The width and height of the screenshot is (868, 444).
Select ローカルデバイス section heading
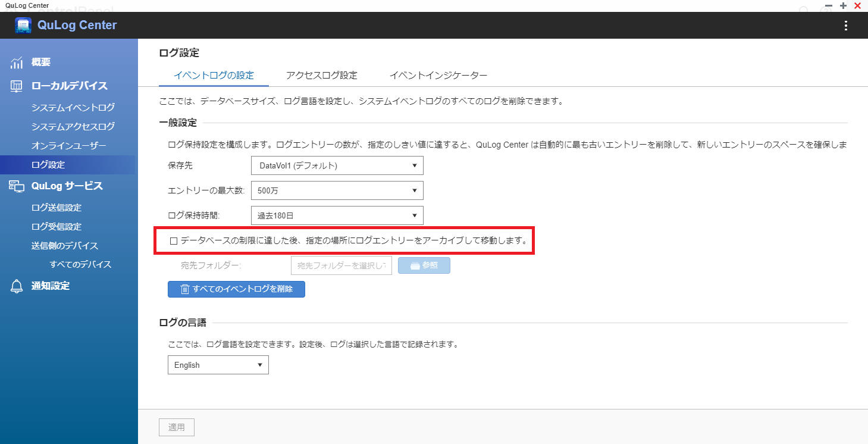tap(70, 86)
